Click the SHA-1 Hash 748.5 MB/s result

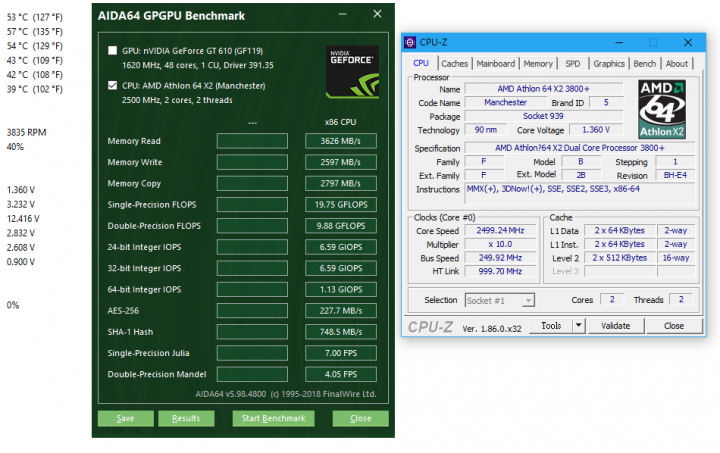(x=341, y=332)
